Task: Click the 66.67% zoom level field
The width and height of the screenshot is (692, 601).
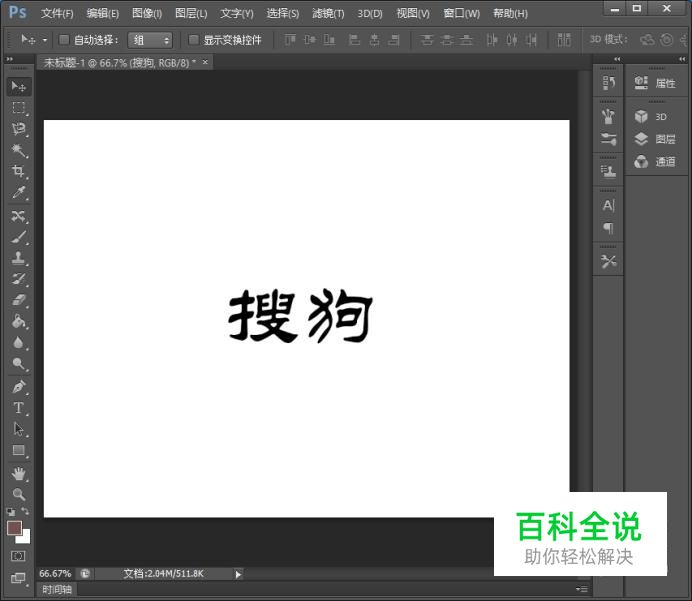Action: (x=55, y=574)
